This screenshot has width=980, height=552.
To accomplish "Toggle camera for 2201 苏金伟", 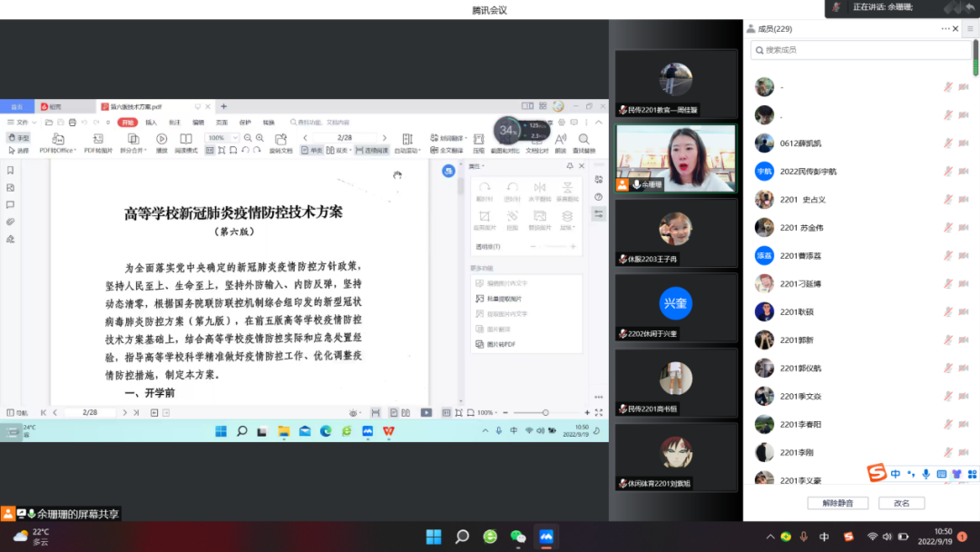I will pyautogui.click(x=964, y=228).
